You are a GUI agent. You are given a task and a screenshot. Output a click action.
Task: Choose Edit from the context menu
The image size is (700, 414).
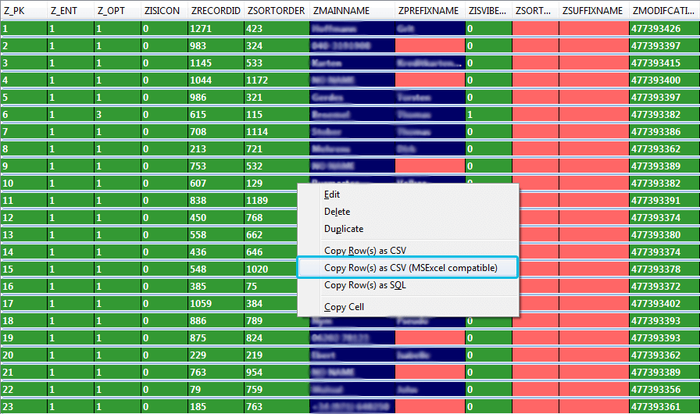click(x=332, y=195)
